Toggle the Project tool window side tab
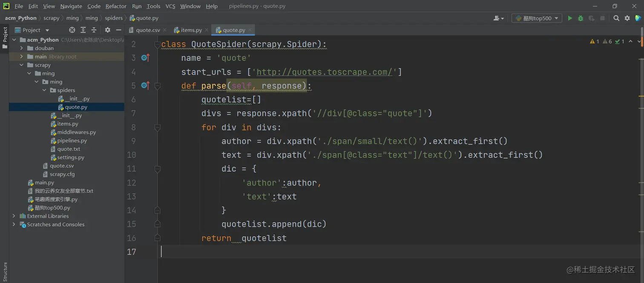The height and width of the screenshot is (283, 644). [5, 38]
